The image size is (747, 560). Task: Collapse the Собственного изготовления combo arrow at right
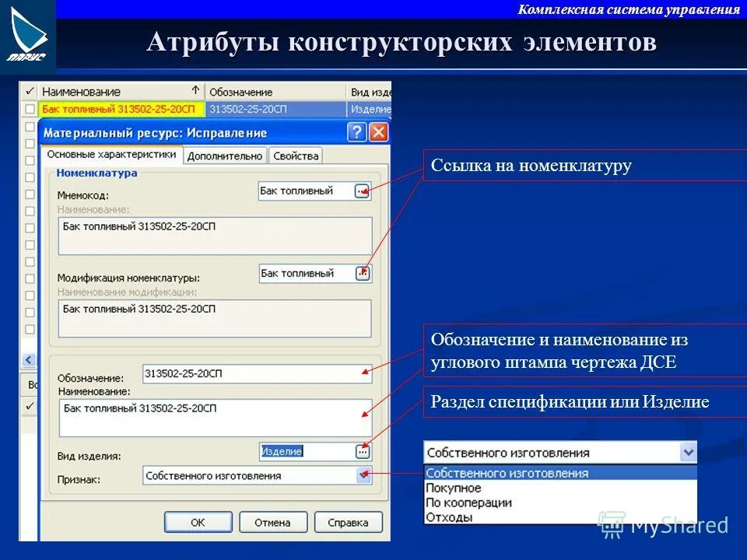[x=688, y=453]
